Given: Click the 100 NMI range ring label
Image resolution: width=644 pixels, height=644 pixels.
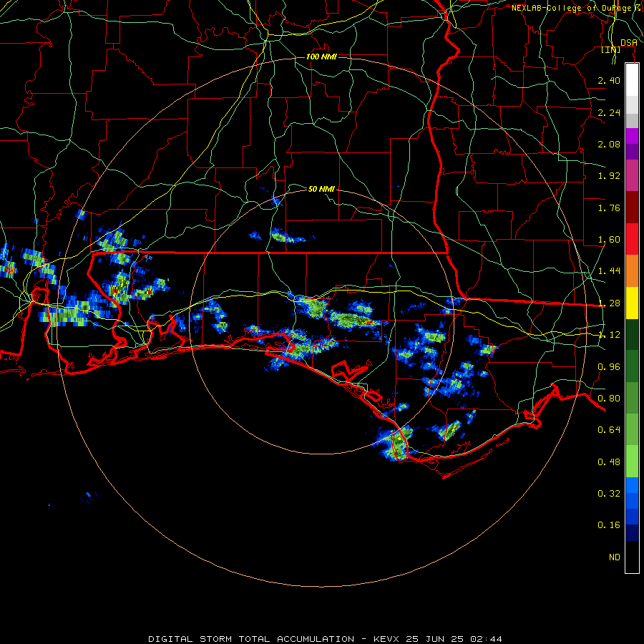Looking at the screenshot, I should tap(321, 57).
